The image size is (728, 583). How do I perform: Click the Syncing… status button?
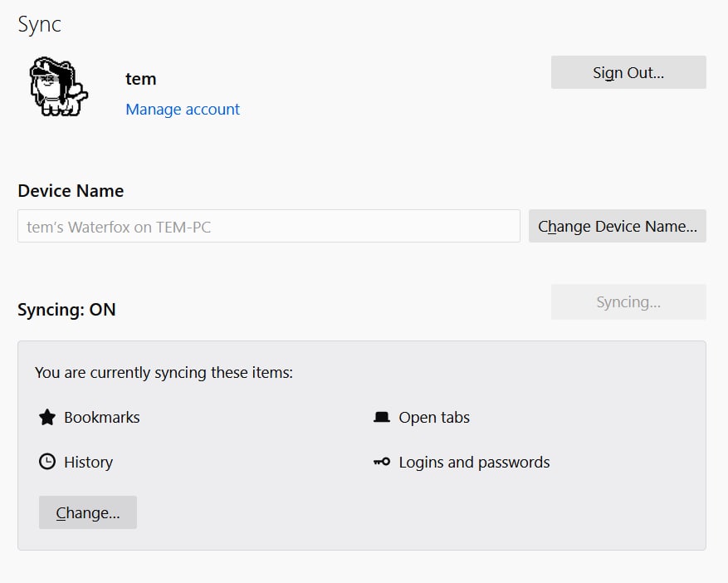(x=628, y=302)
